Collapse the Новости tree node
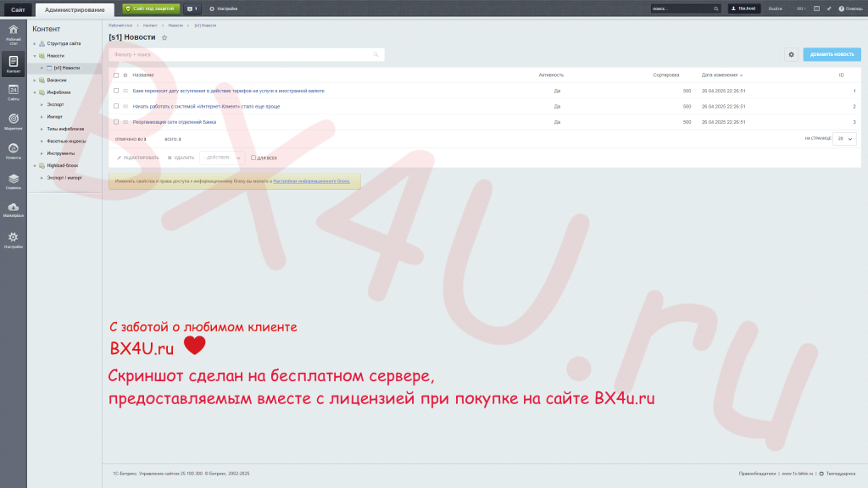 click(x=34, y=56)
